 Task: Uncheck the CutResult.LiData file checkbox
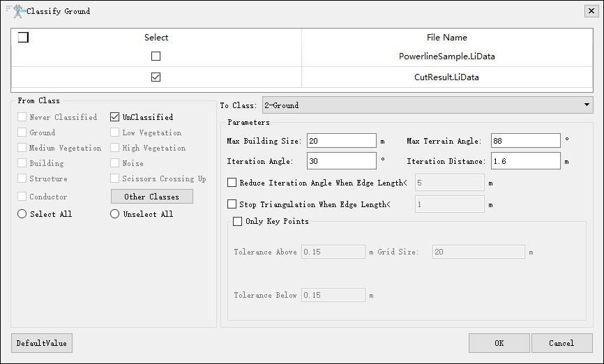[156, 77]
